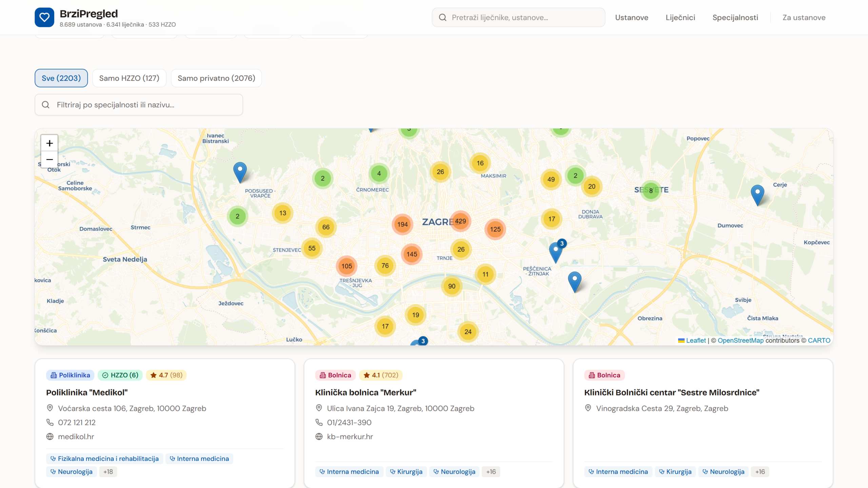Screen dimensions: 868x488
Task: Select the Samo HZZO (127) filter
Action: coord(129,78)
